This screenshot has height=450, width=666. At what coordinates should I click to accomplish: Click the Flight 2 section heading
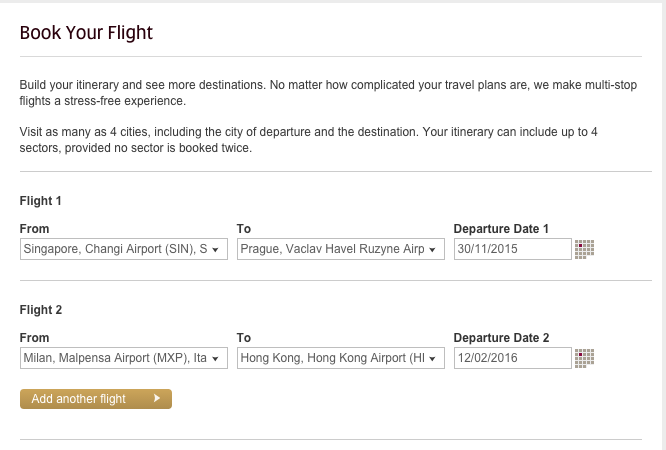pyautogui.click(x=41, y=310)
